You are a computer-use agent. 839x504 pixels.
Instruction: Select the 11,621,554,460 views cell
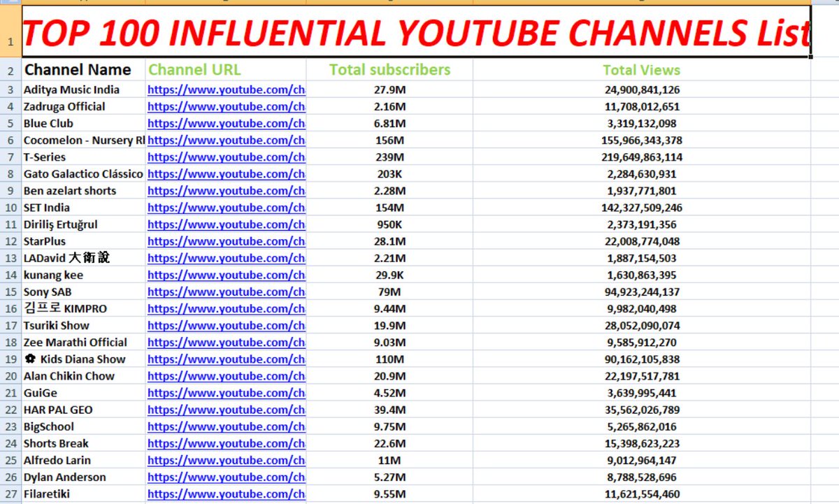(x=642, y=494)
